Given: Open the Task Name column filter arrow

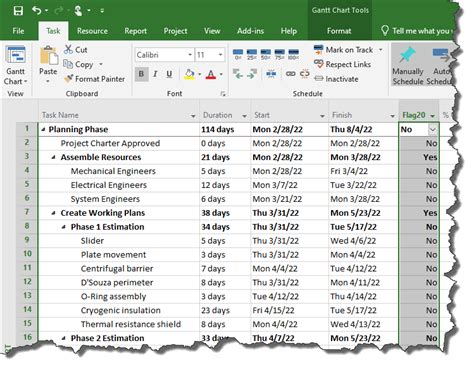Looking at the screenshot, I should pos(193,116).
